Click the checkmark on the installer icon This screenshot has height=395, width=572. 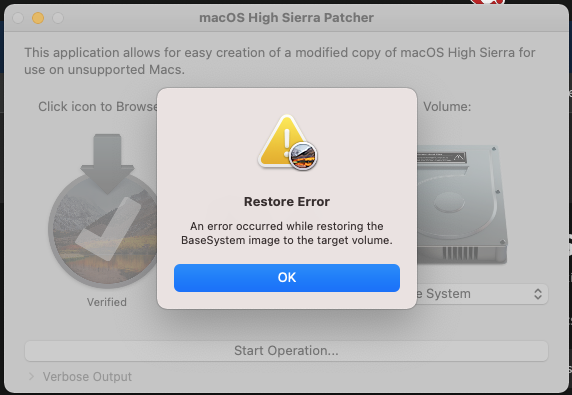tap(108, 229)
